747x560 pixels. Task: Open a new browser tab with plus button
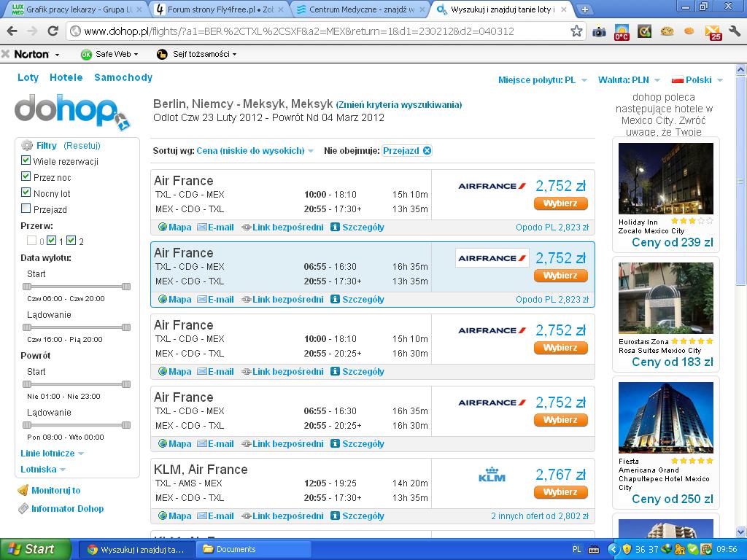click(584, 9)
